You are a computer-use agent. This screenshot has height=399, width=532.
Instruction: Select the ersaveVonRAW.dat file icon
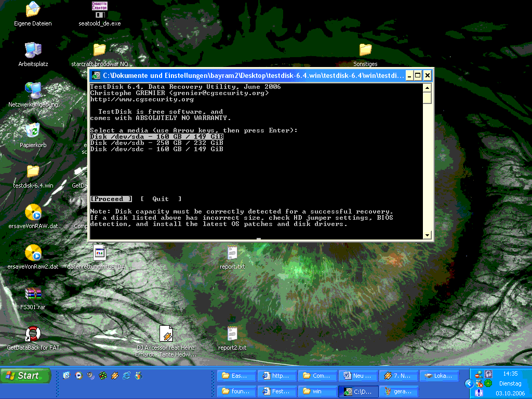pyautogui.click(x=33, y=212)
